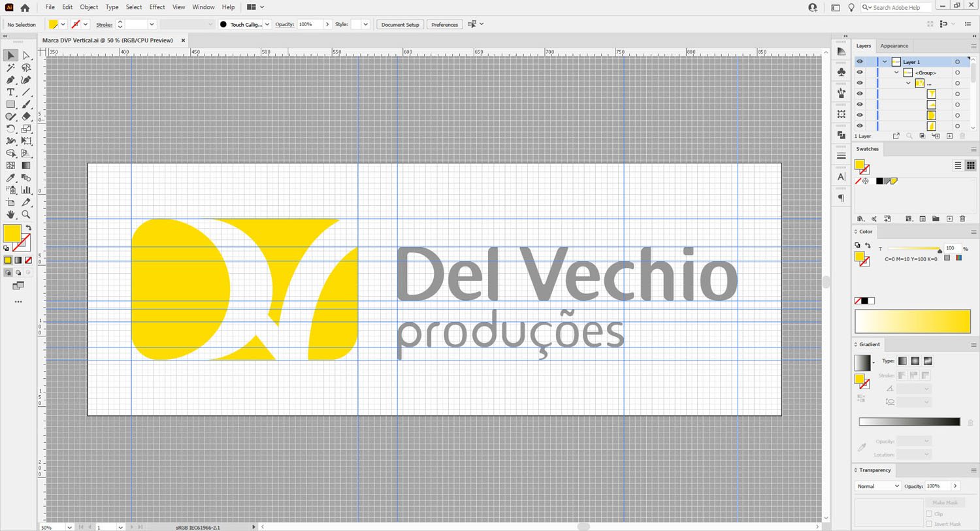Select the Scale tool

(x=26, y=129)
